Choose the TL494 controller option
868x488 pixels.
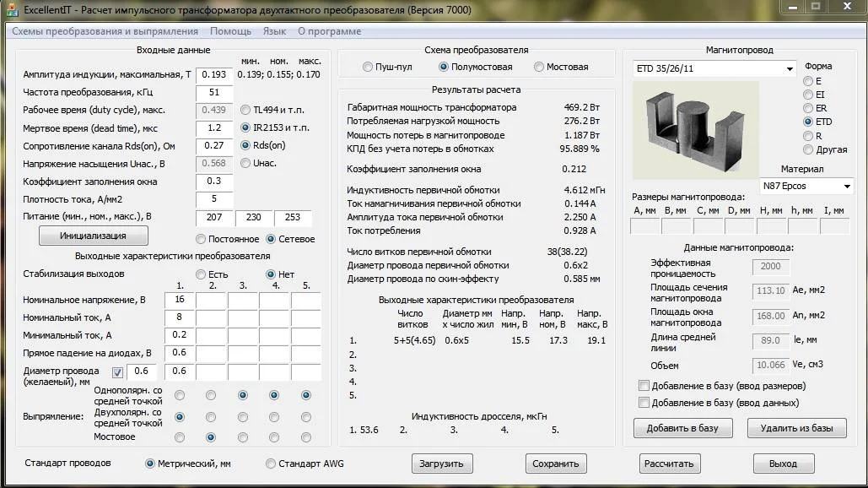[x=245, y=110]
